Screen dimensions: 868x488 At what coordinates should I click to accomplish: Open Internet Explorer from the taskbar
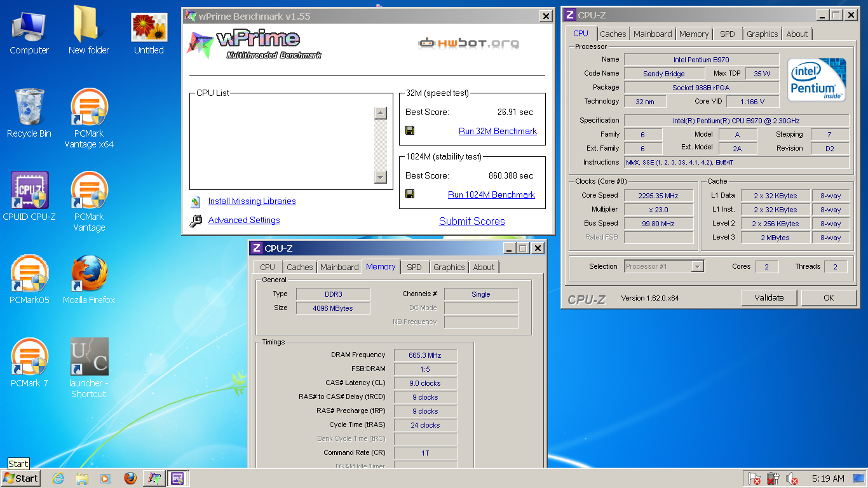pos(58,478)
